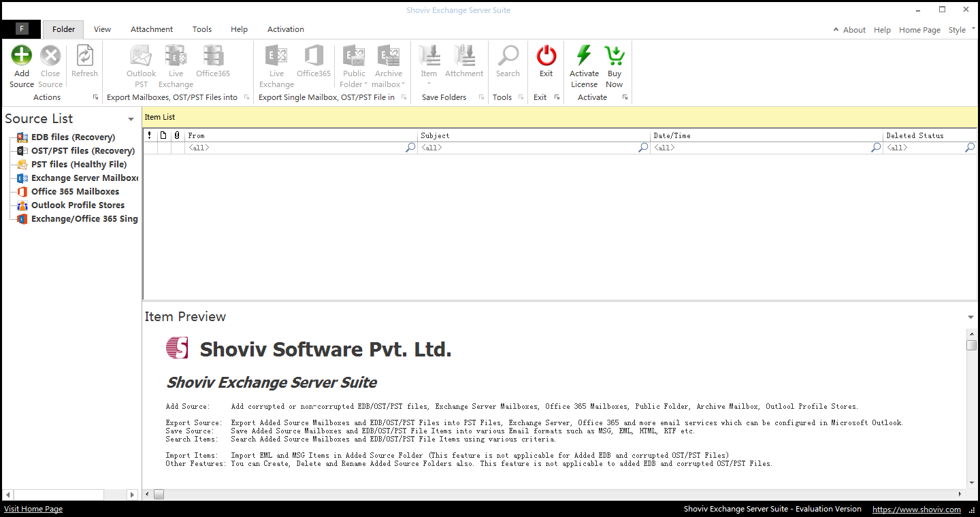Click the Add Source icon

22,56
